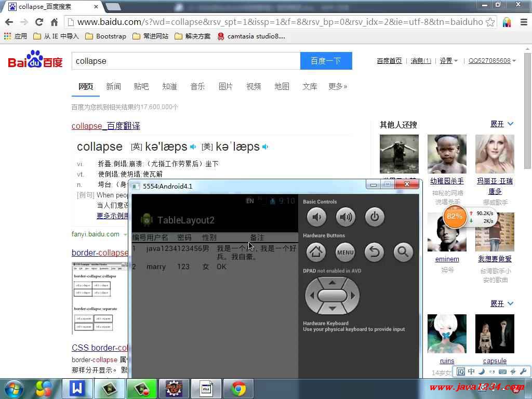
Task: Switch to 图片 search tab
Action: (225, 86)
